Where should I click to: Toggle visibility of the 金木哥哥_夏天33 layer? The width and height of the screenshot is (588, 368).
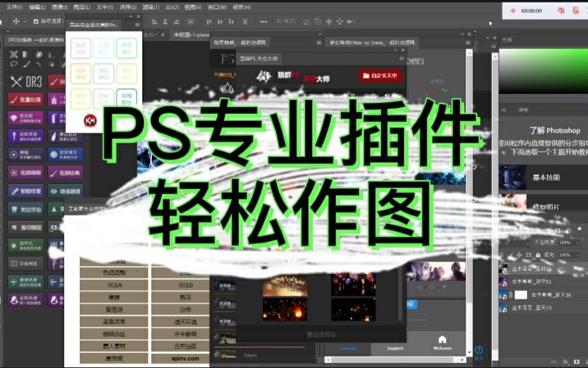point(498,307)
